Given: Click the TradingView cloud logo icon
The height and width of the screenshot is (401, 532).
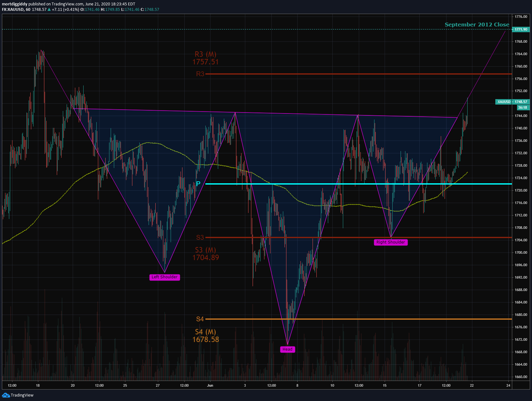Looking at the screenshot, I should pyautogui.click(x=6, y=395).
